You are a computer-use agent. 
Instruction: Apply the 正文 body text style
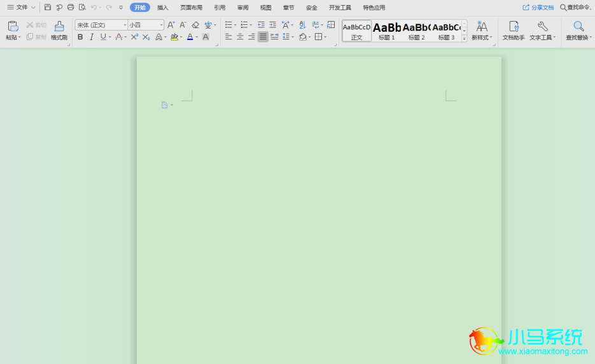click(357, 31)
